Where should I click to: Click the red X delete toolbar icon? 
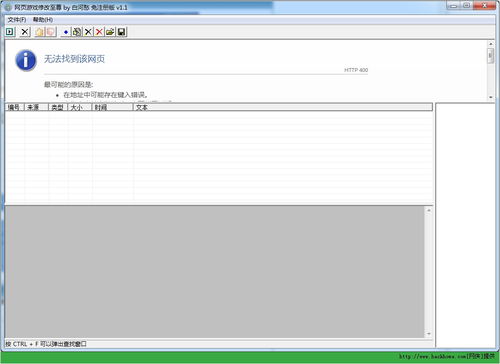click(99, 32)
